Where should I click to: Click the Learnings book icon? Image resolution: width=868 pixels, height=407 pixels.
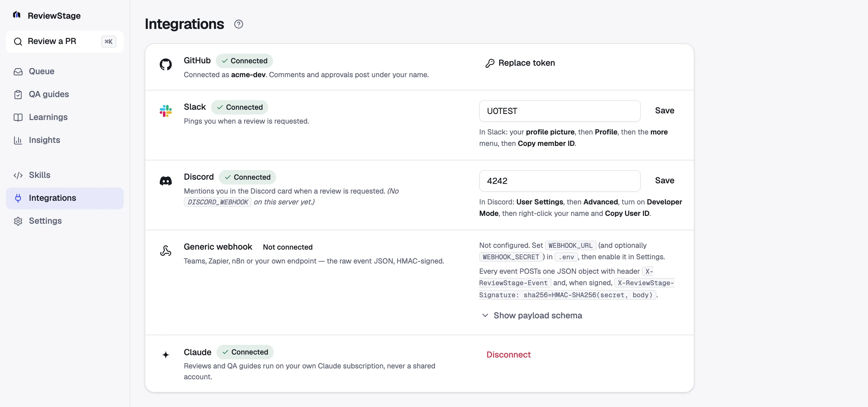point(18,117)
